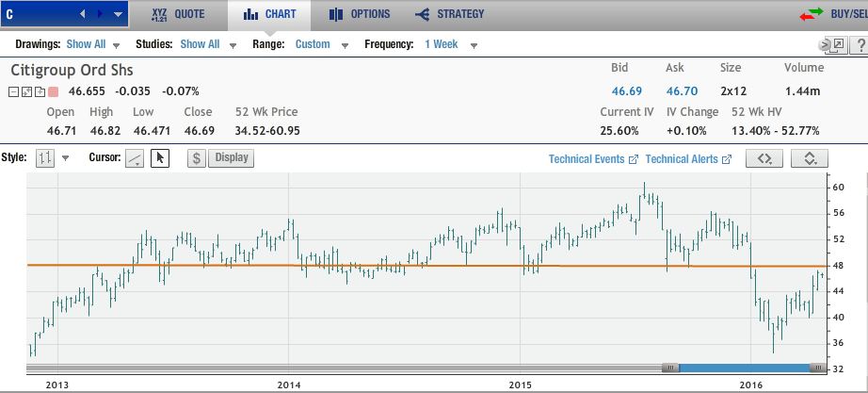Switch to the Options tab

click(360, 14)
